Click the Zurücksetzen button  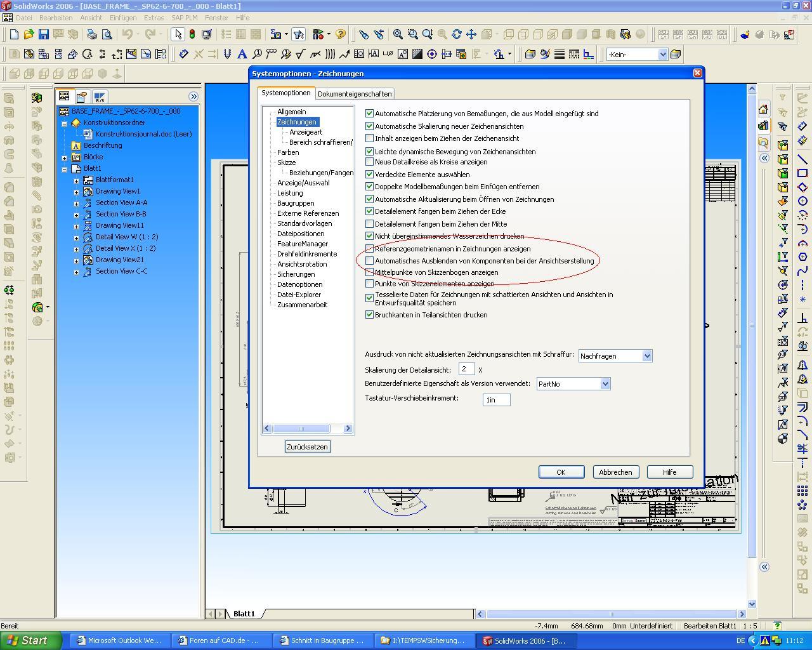307,447
